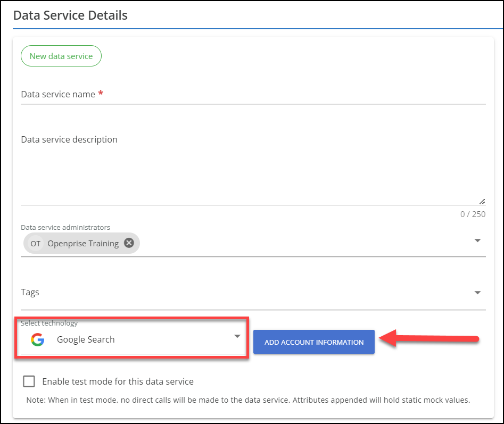
Task: Expand the Data service administrators dropdown arrow
Action: (477, 240)
